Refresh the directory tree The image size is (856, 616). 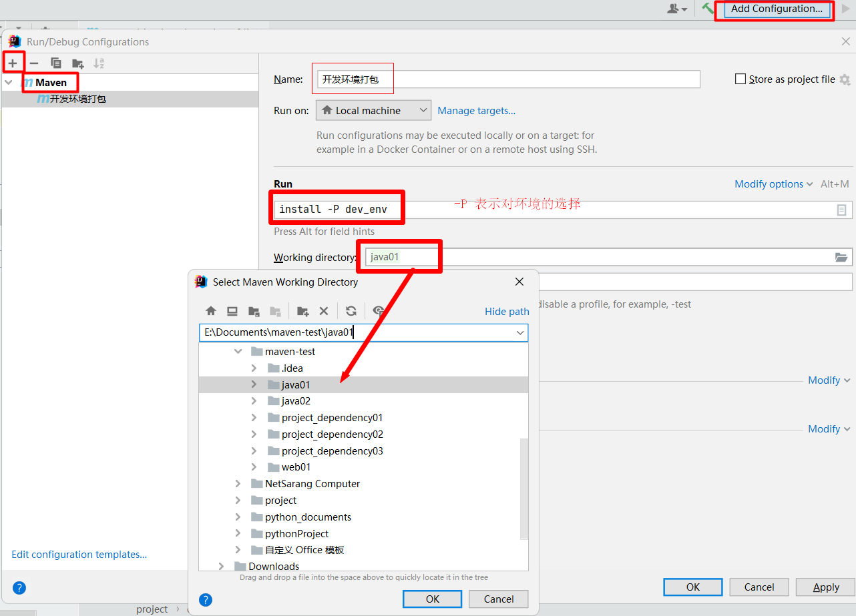tap(351, 311)
